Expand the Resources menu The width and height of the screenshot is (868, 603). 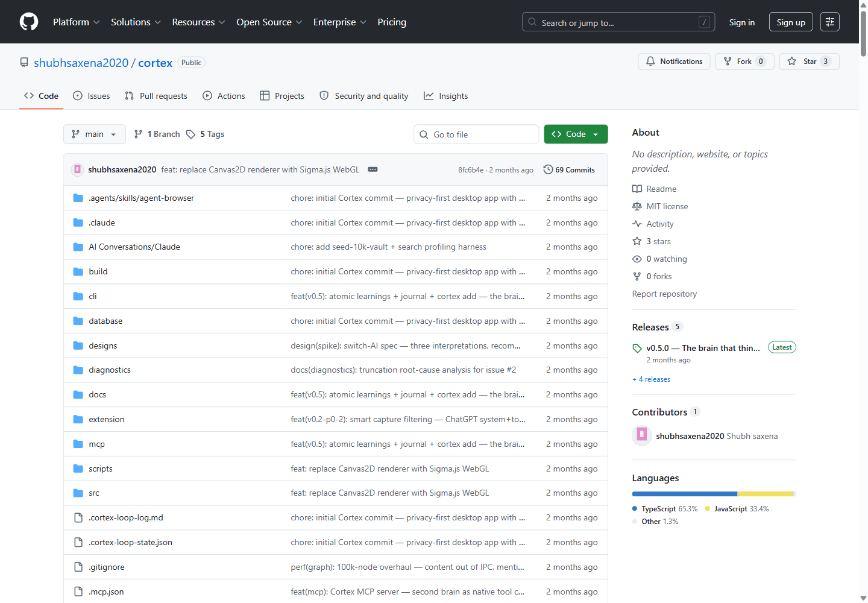point(199,22)
